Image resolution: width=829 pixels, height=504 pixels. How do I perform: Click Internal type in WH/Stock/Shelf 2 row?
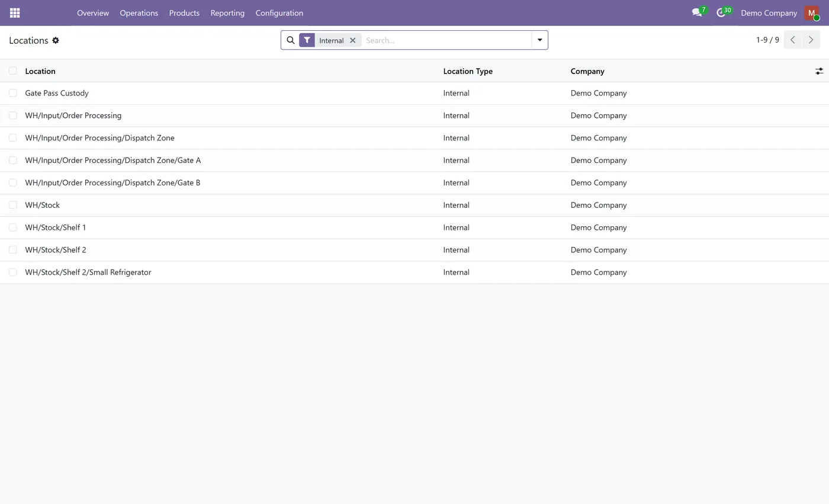[x=457, y=250]
